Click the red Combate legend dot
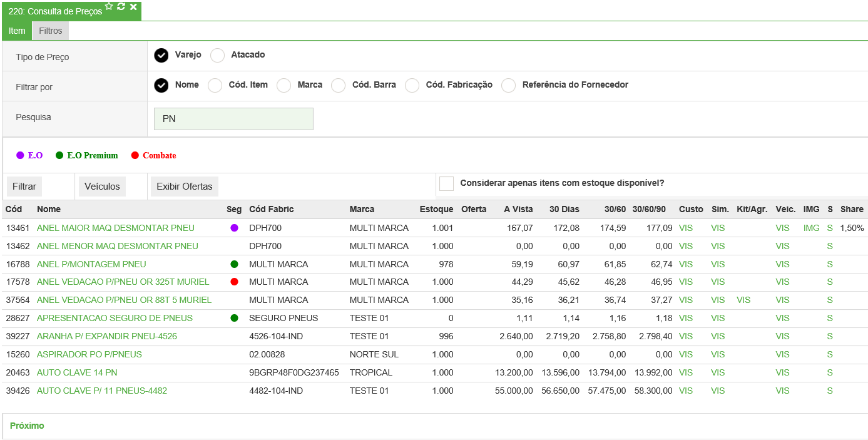Screen dimensions: 868x440 tap(135, 155)
